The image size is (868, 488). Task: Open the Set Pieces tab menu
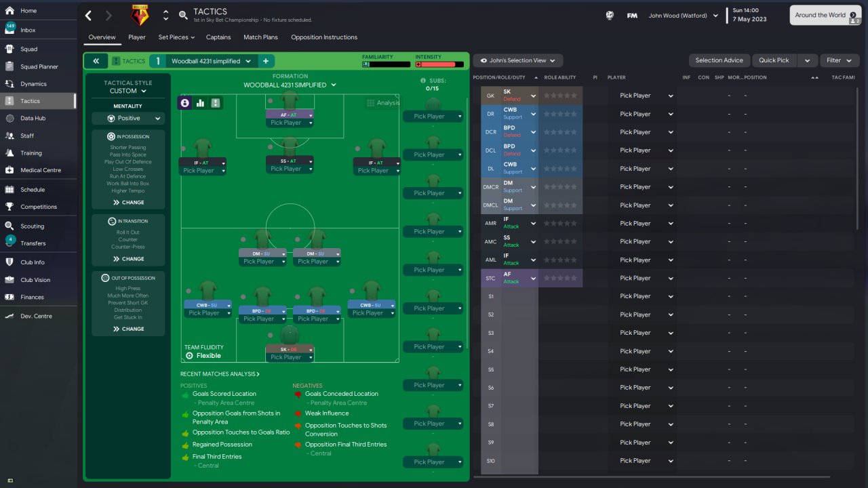[x=176, y=37]
